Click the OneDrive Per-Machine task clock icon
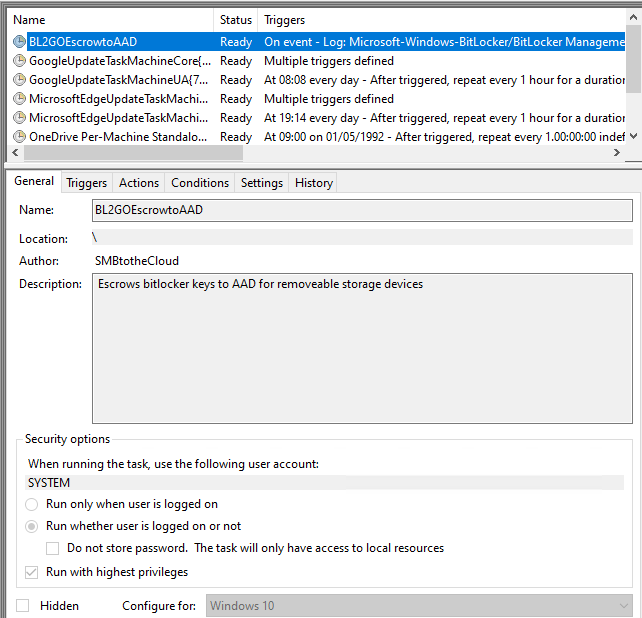Viewport: 642px width, 618px height. [19, 137]
